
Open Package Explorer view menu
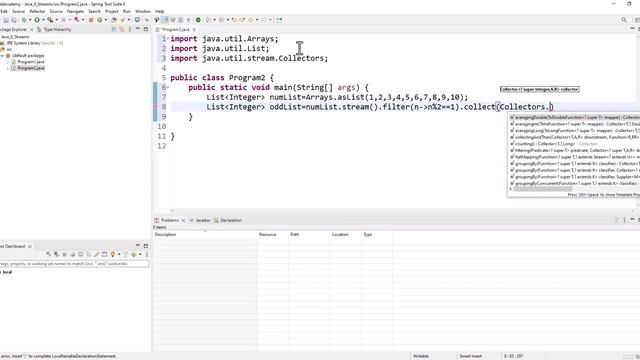tap(130, 29)
